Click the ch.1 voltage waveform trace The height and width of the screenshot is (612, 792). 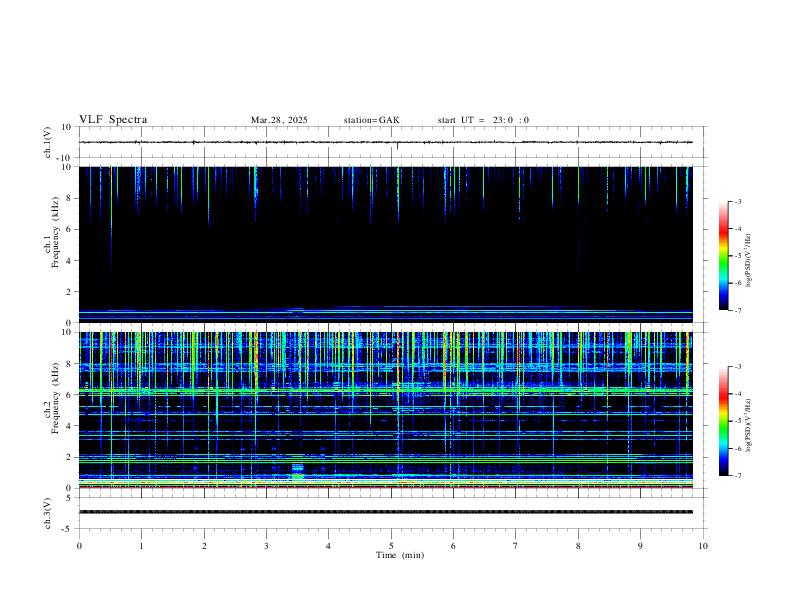[386, 142]
